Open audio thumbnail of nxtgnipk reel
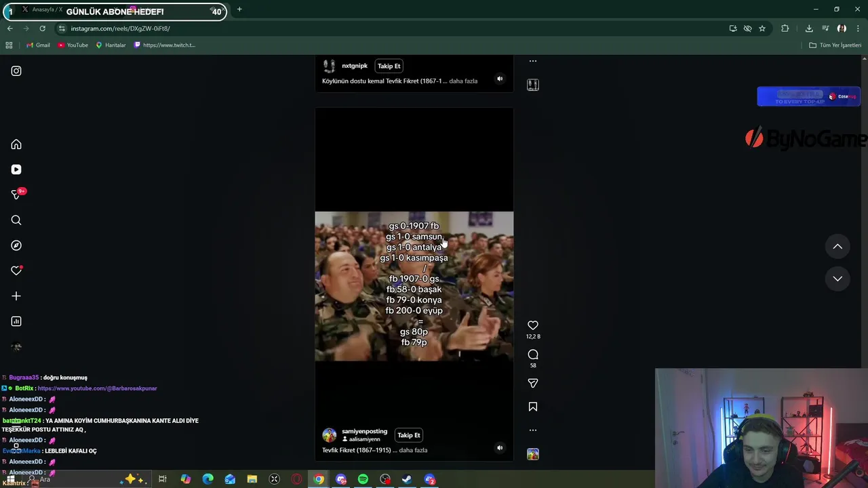Viewport: 868px width, 488px height. point(533,85)
